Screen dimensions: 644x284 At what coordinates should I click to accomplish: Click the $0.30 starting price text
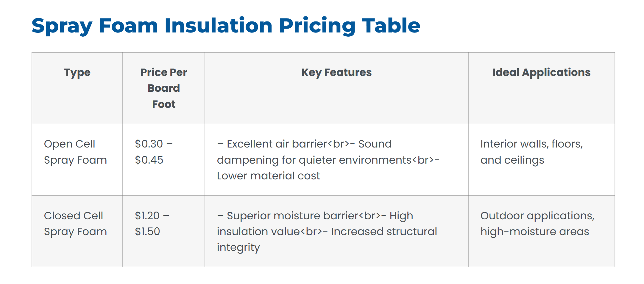[149, 144]
